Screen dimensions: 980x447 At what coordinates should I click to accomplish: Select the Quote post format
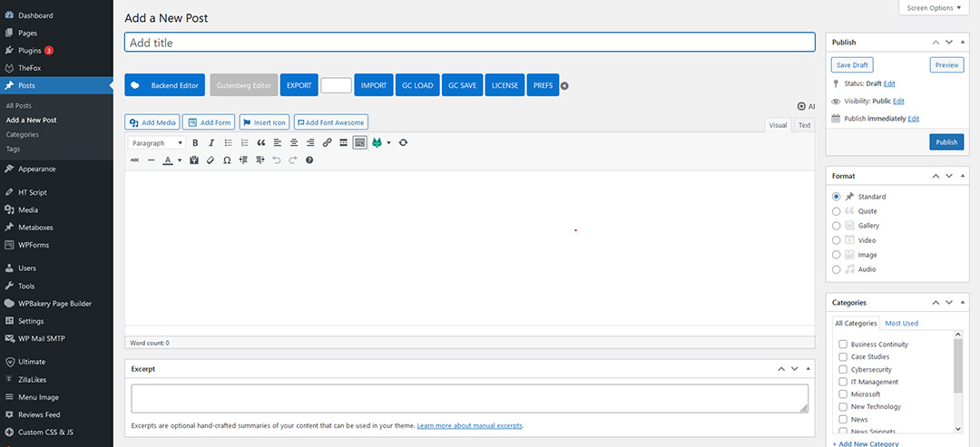pyautogui.click(x=836, y=211)
